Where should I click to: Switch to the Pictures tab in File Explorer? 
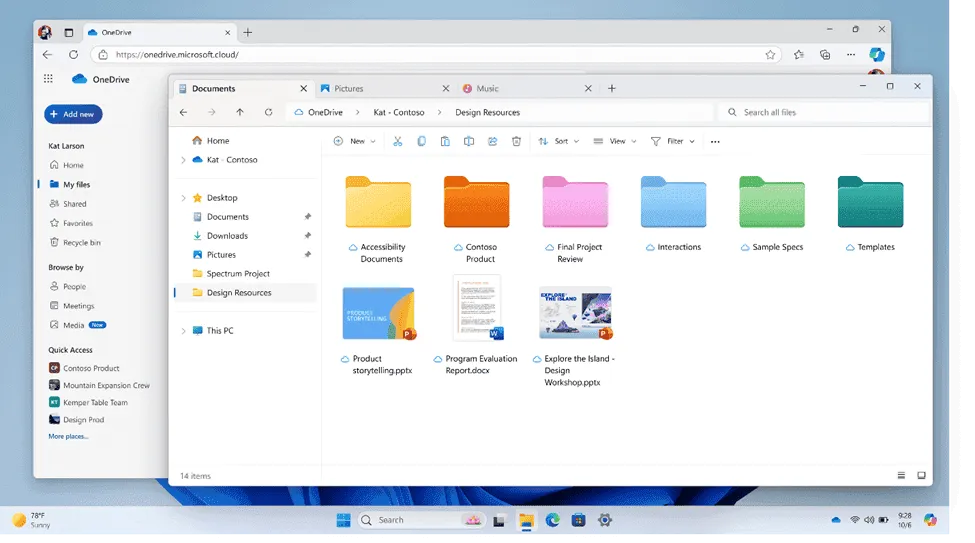(x=386, y=88)
